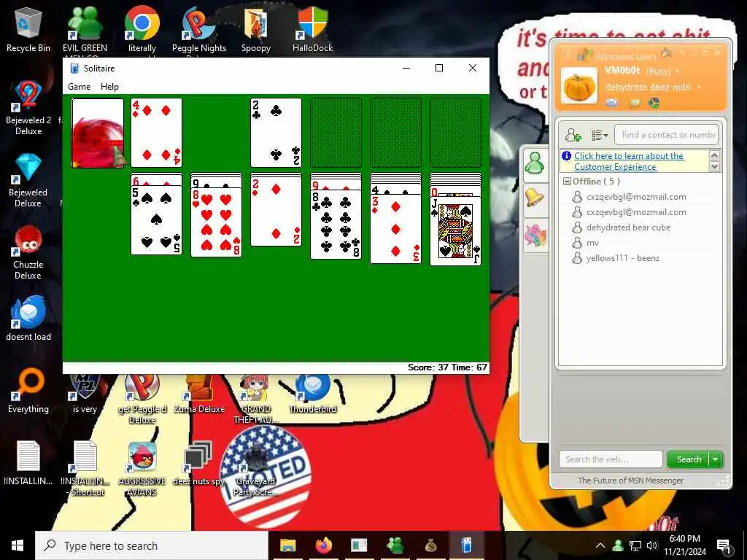The image size is (747, 560).
Task: Select contact yellows111 - beenz
Action: pyautogui.click(x=623, y=258)
